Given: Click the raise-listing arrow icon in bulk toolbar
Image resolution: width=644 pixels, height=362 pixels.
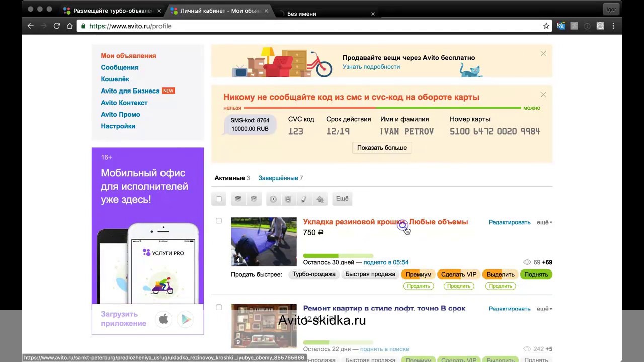Looking at the screenshot, I should pyautogui.click(x=320, y=199).
